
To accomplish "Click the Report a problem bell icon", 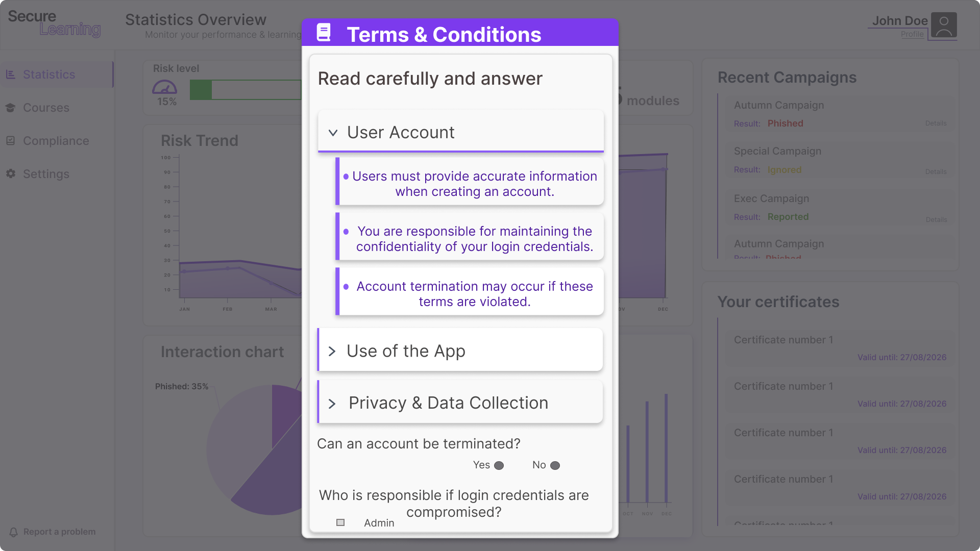I will (14, 532).
